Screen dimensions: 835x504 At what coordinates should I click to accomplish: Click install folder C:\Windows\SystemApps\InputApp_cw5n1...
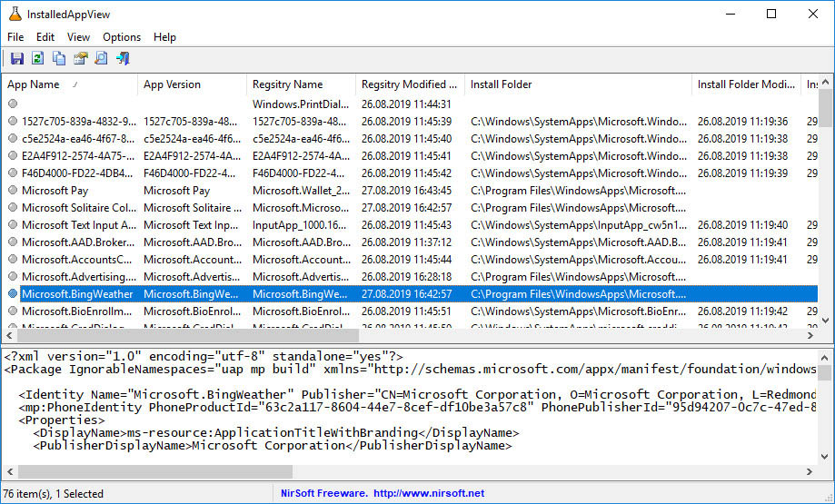point(579,224)
